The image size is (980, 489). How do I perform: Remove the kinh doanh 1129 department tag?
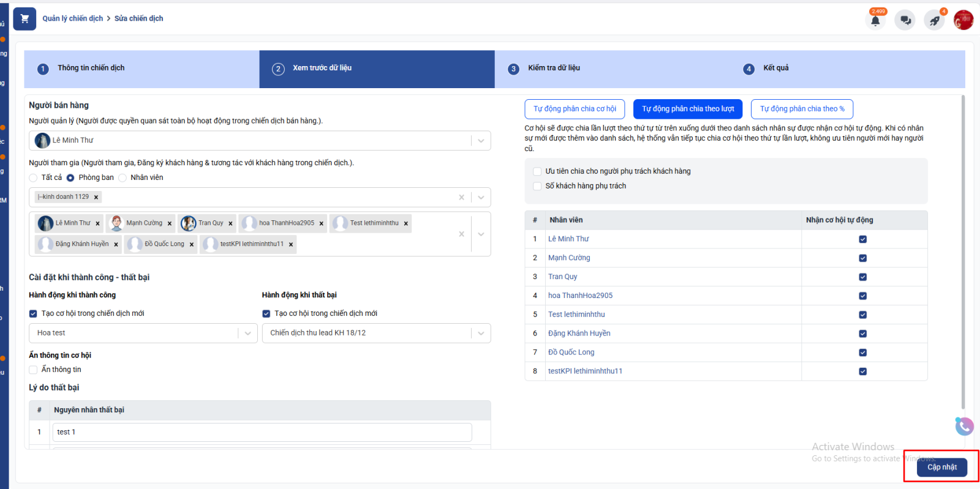point(96,197)
